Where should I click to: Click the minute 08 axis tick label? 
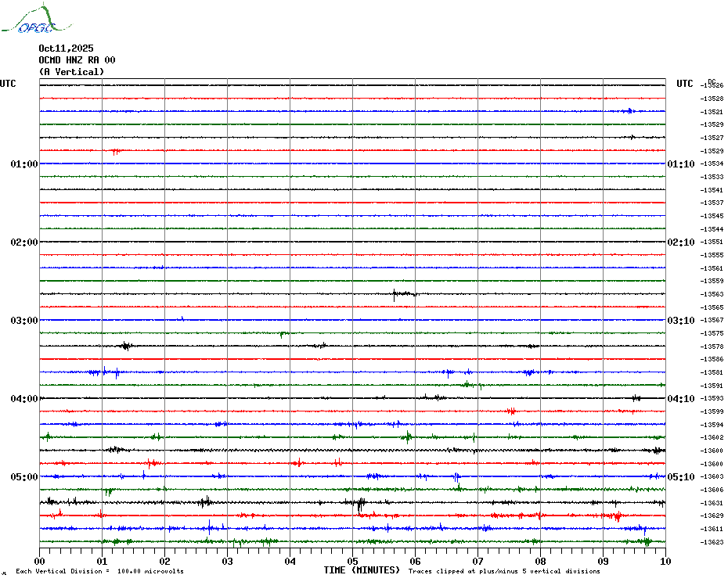pyautogui.click(x=540, y=561)
